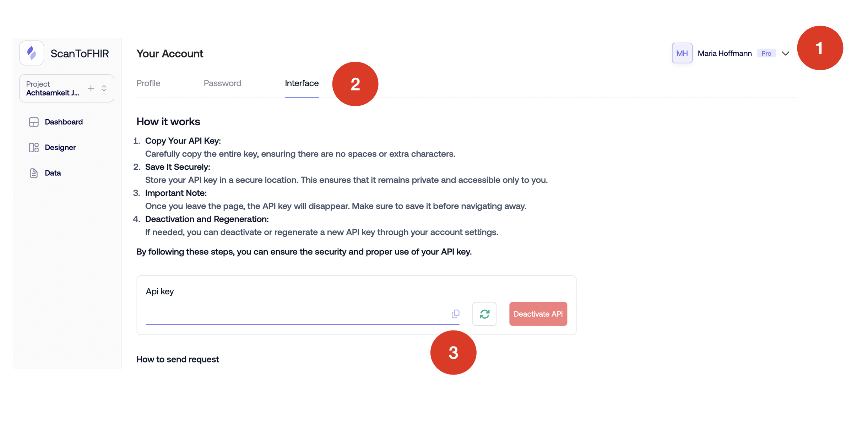Click the Copy Your API Key step

coord(183,141)
